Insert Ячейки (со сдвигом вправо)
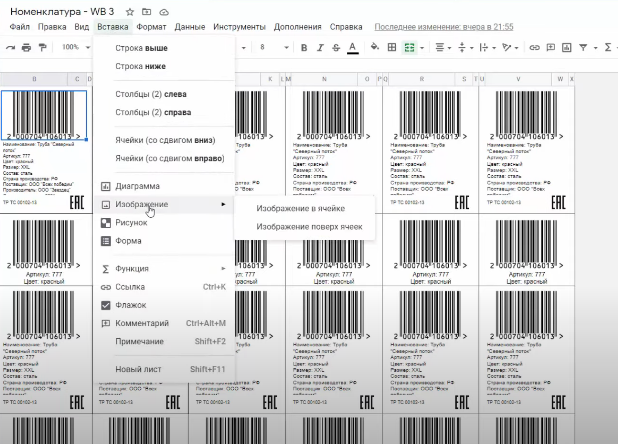The width and height of the screenshot is (618, 444). 164,158
